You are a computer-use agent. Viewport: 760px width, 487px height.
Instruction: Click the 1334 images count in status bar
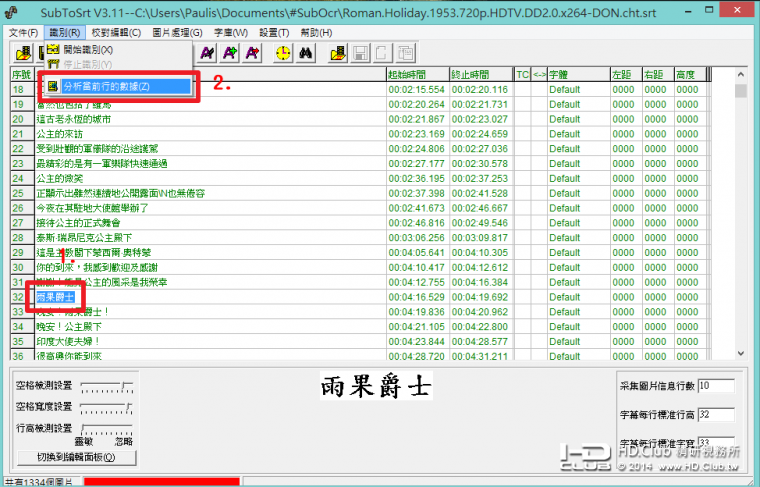click(x=39, y=483)
